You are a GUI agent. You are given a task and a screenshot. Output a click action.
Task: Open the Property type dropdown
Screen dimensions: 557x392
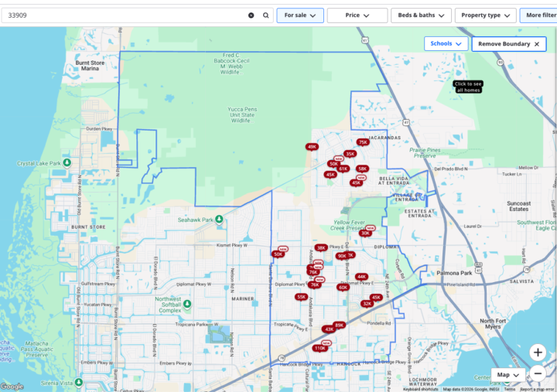pyautogui.click(x=485, y=15)
